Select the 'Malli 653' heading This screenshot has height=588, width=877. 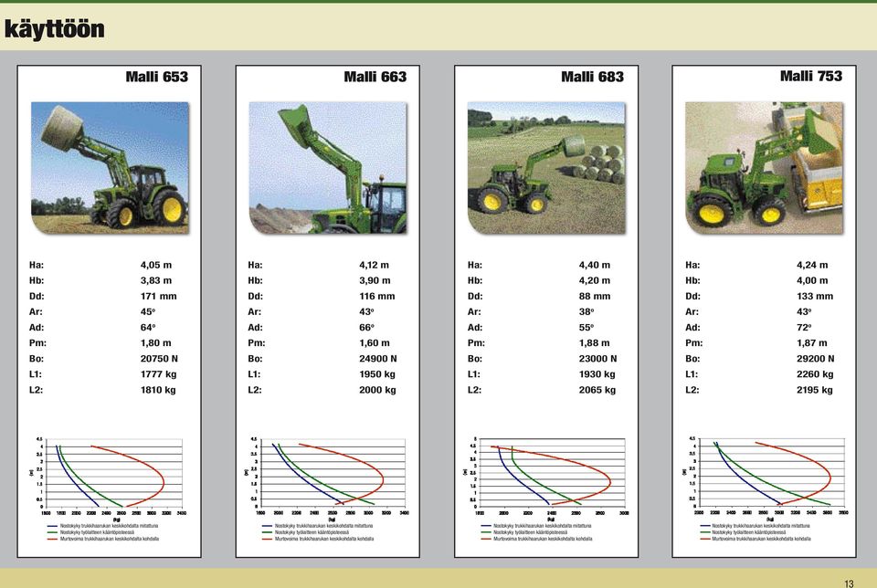(156, 77)
